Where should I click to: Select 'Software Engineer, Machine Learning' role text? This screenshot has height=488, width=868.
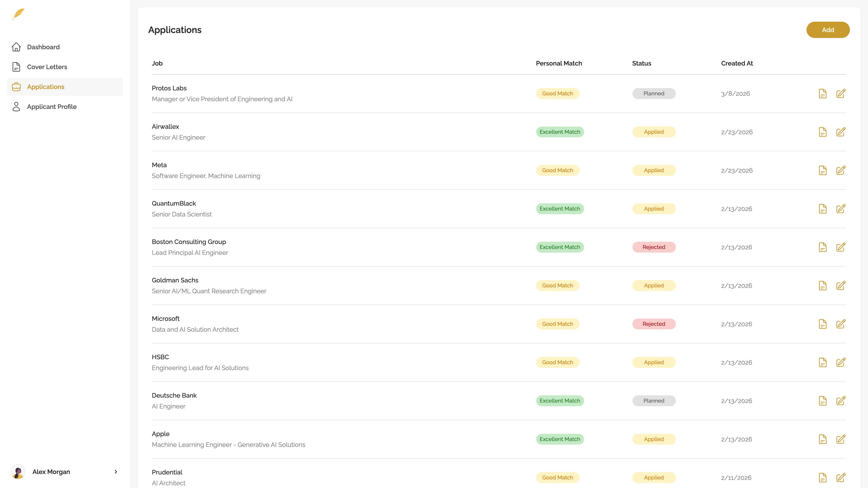(206, 176)
